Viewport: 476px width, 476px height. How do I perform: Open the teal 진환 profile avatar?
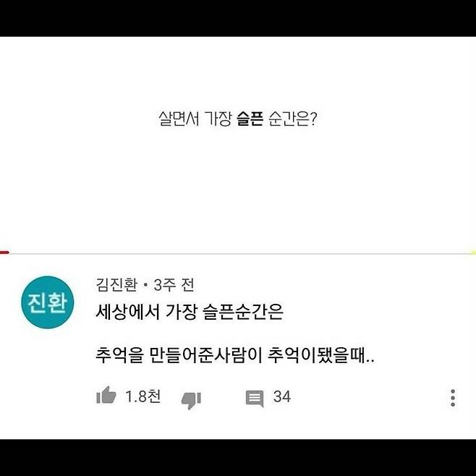pyautogui.click(x=48, y=302)
